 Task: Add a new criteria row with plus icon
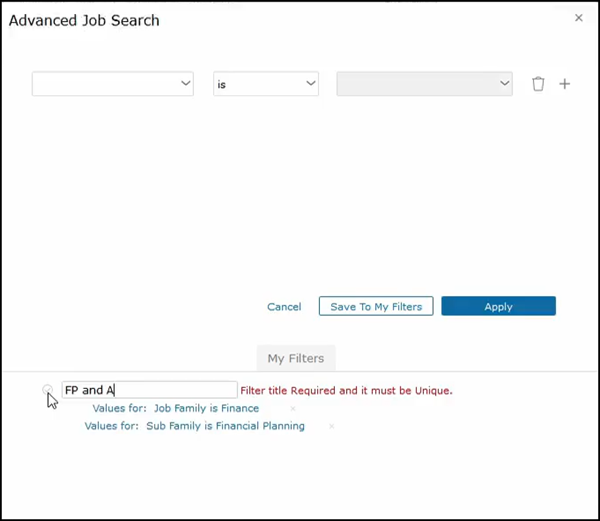[x=564, y=84]
